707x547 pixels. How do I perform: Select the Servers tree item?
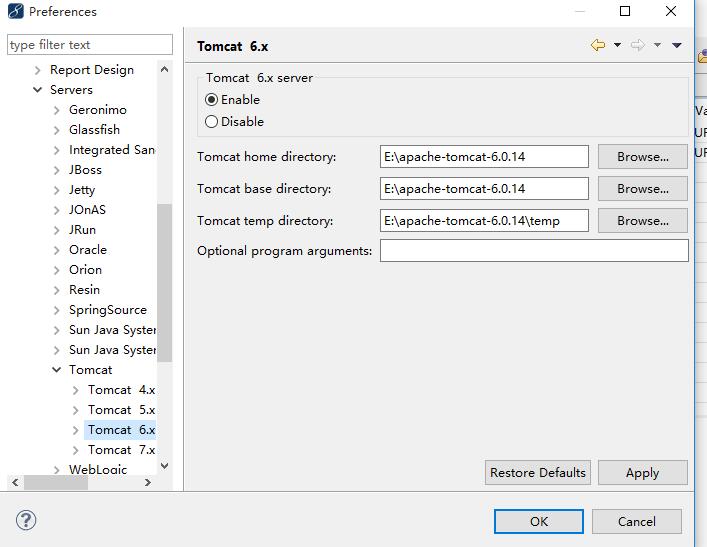coord(71,90)
